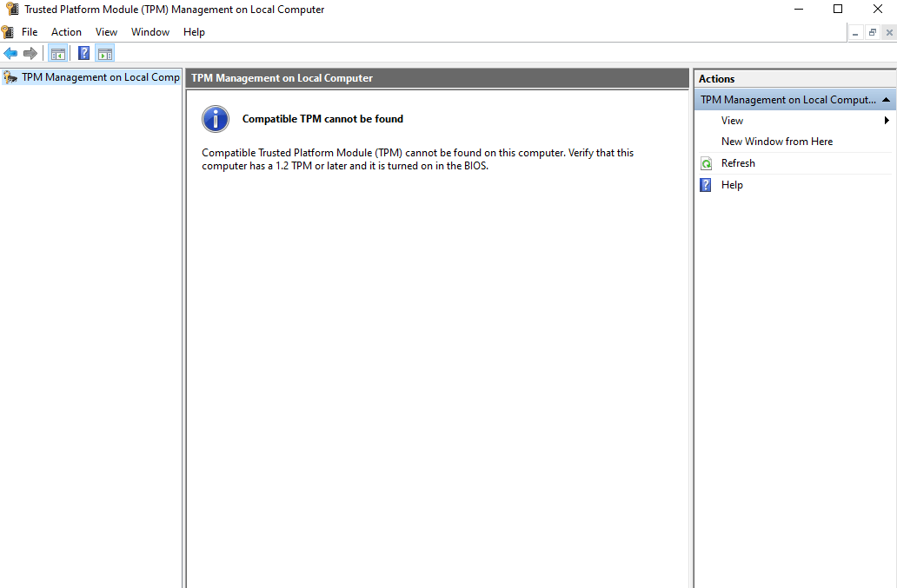Viewport: 897px width, 588px height.
Task: Toggle the Show/Hide Console Tree toolbar button
Action: pyautogui.click(x=58, y=53)
